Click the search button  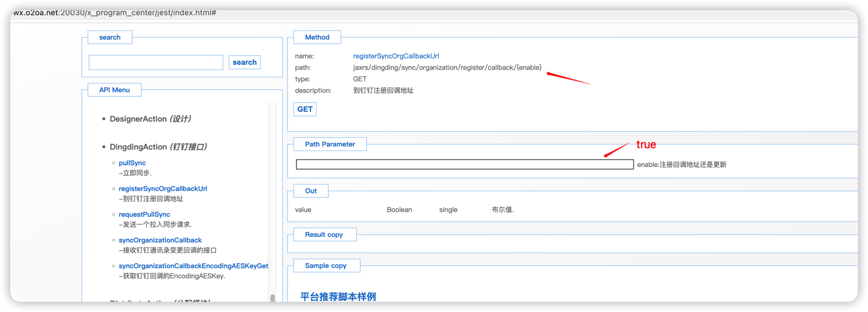pyautogui.click(x=244, y=62)
